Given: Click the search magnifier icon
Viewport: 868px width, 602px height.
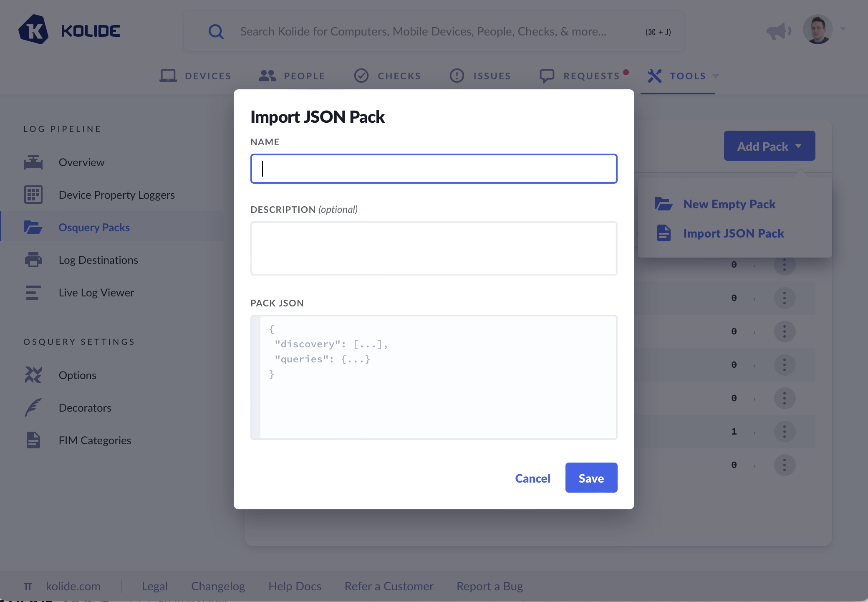Looking at the screenshot, I should click(x=216, y=32).
